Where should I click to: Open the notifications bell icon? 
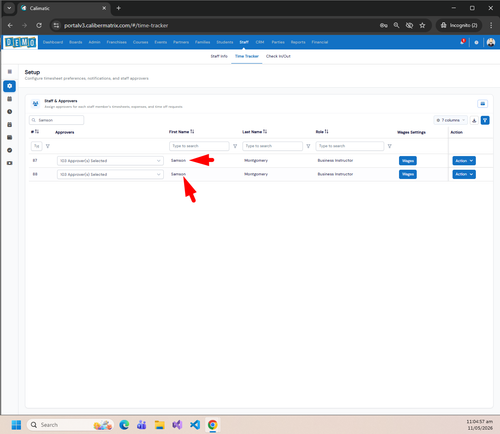coord(462,42)
